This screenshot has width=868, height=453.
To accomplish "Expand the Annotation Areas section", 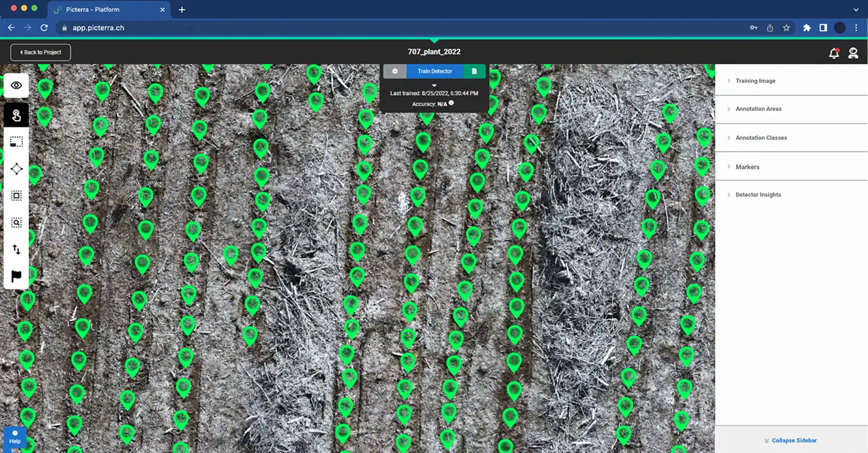I will click(x=758, y=109).
